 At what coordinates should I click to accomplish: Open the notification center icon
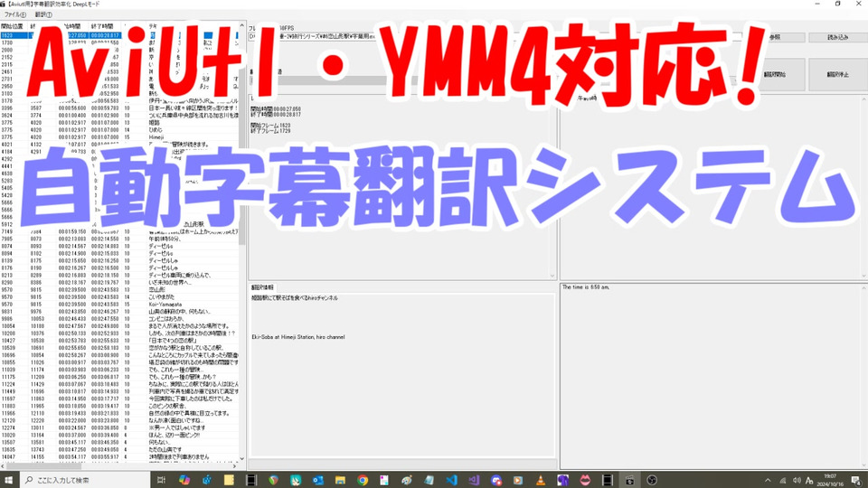click(856, 480)
